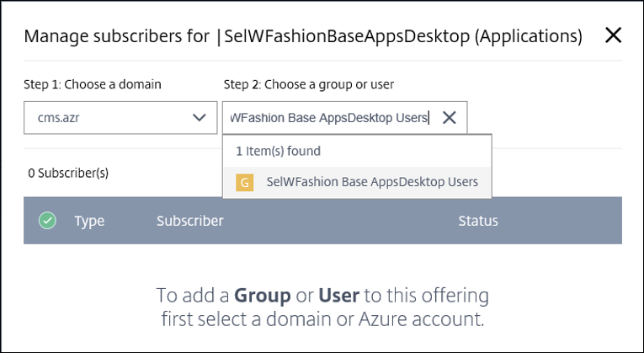Click the green checkmark in table header
Image resolution: width=644 pixels, height=353 pixels.
[48, 221]
